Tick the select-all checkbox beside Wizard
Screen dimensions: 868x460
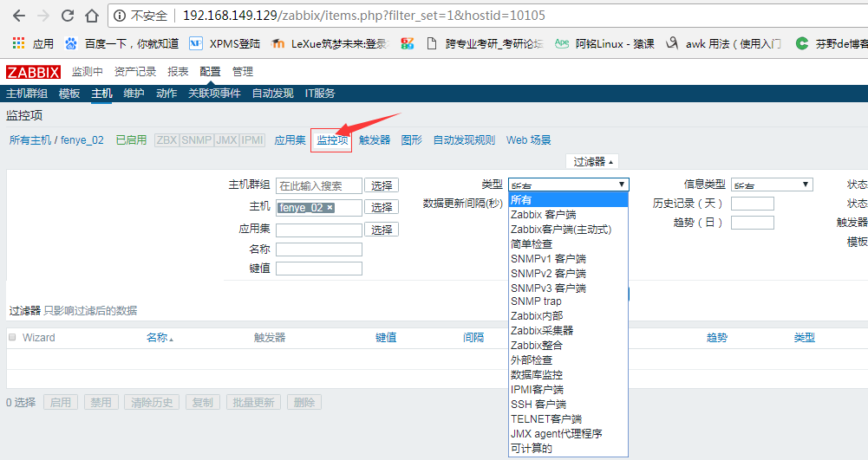click(x=12, y=337)
